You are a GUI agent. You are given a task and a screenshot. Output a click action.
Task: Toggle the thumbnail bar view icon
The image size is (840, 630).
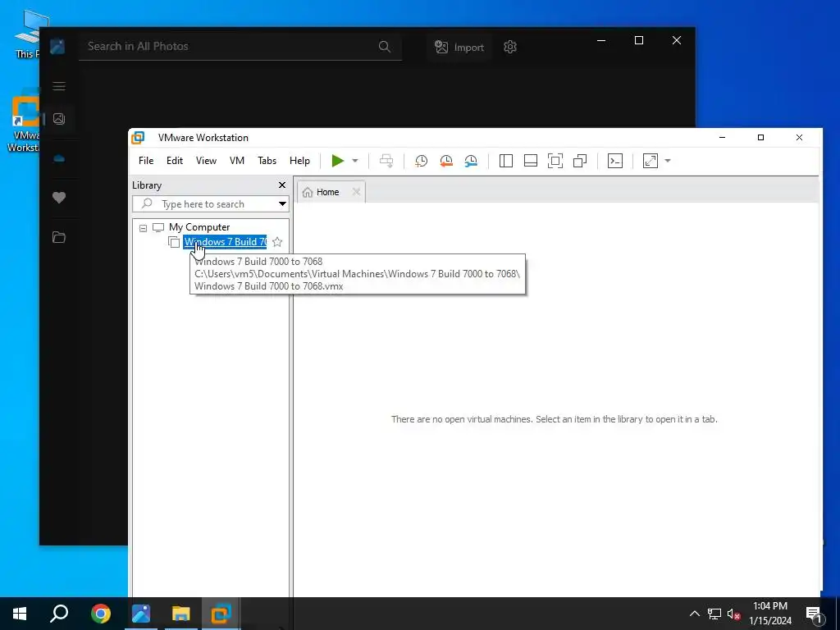(x=531, y=161)
